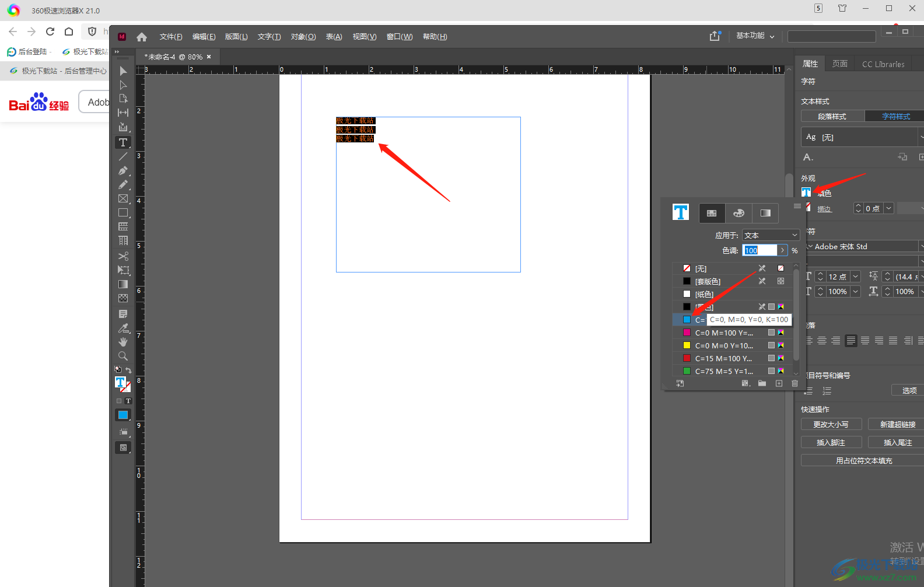Select the Gradient Swatch tool
The width and height of the screenshot is (924, 587).
pos(123,284)
